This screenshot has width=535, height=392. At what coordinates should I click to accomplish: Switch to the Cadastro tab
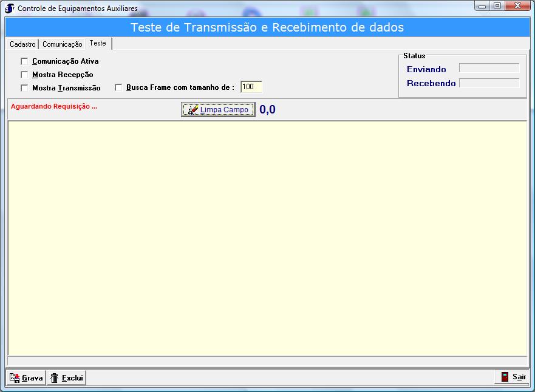(x=22, y=44)
